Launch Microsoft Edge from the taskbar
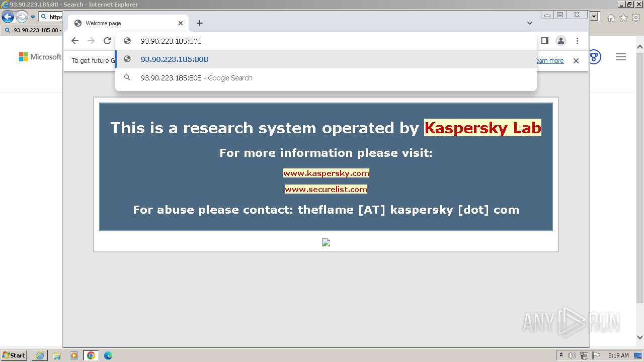644x362 pixels. click(108, 355)
